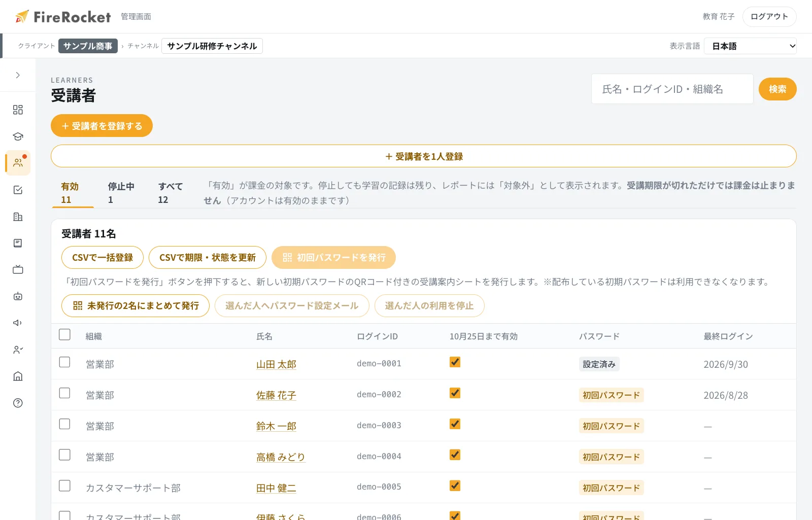Check the row checkbox for 佐藤 花子
Viewport: 812px width, 520px height.
click(x=64, y=393)
